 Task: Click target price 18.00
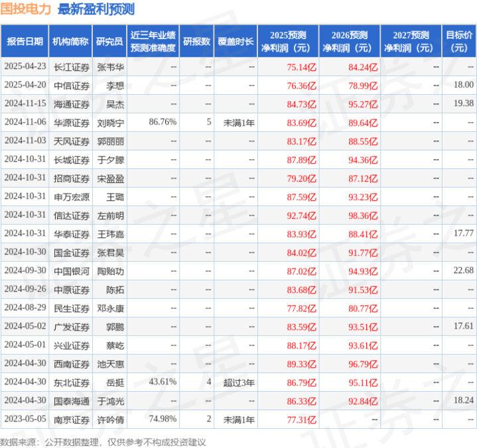[x=464, y=85]
